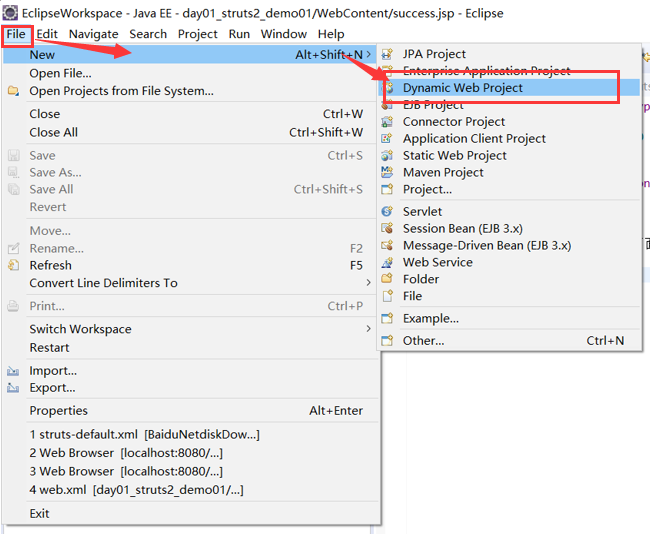Open the Search menu
This screenshot has width=650, height=534.
click(x=148, y=34)
